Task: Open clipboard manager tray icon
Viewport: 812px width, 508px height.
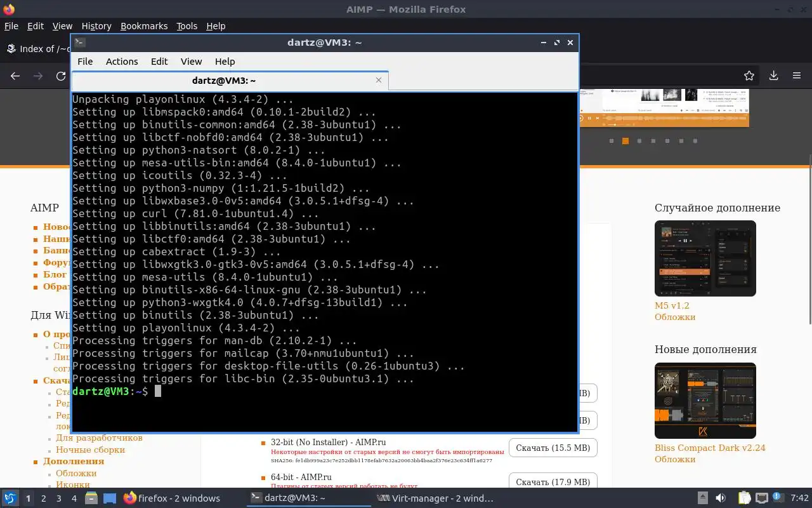Action: coord(744,498)
